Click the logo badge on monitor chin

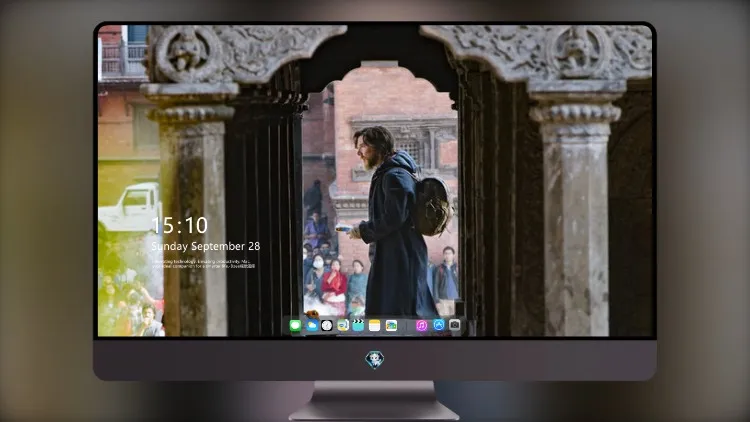(x=375, y=360)
